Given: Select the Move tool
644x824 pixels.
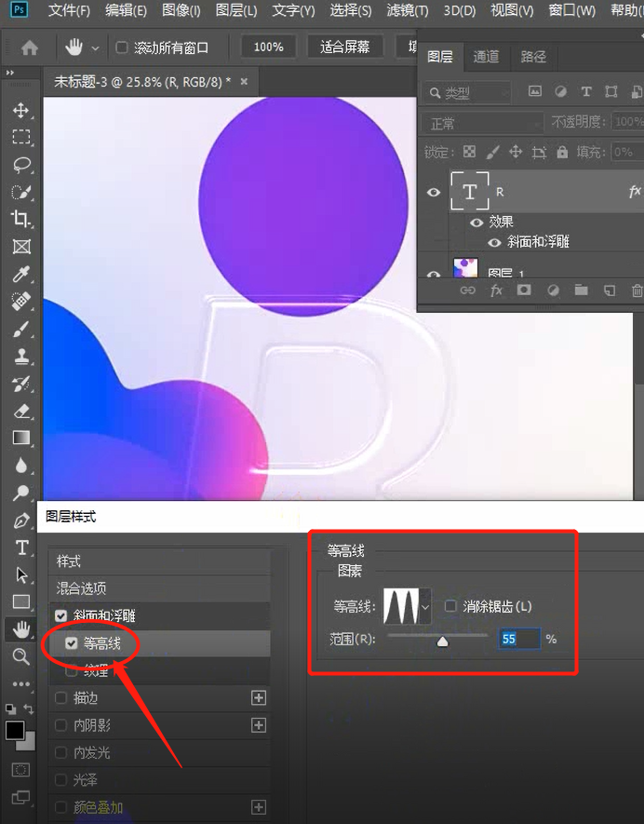Looking at the screenshot, I should coord(20,111).
